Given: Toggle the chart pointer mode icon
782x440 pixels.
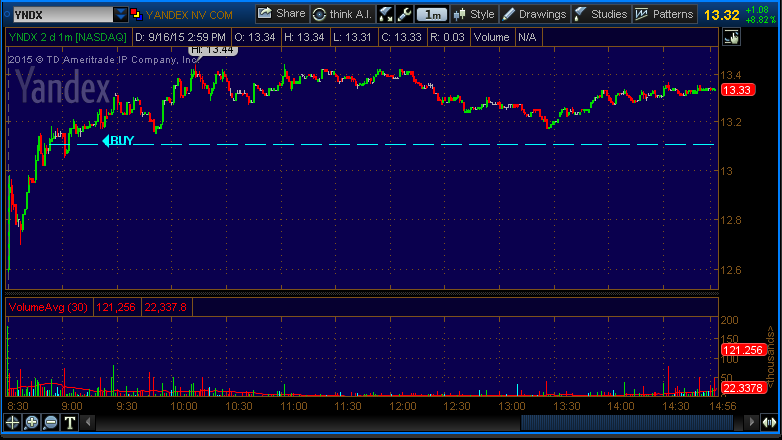Looking at the screenshot, I should point(731,37).
